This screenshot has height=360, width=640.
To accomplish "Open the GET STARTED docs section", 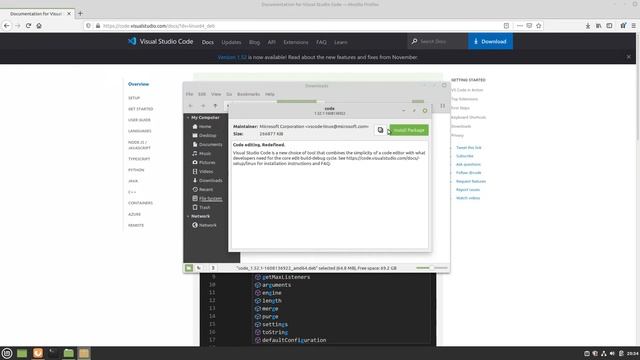I will (x=140, y=109).
